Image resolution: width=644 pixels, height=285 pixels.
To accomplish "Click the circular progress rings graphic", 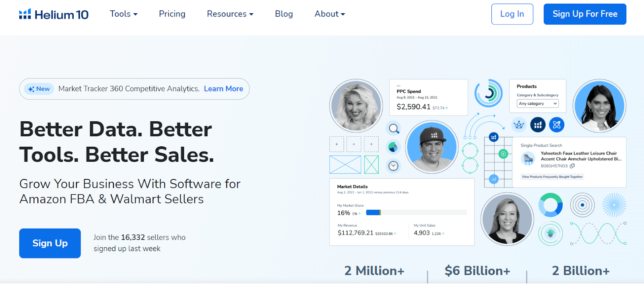I will click(488, 93).
